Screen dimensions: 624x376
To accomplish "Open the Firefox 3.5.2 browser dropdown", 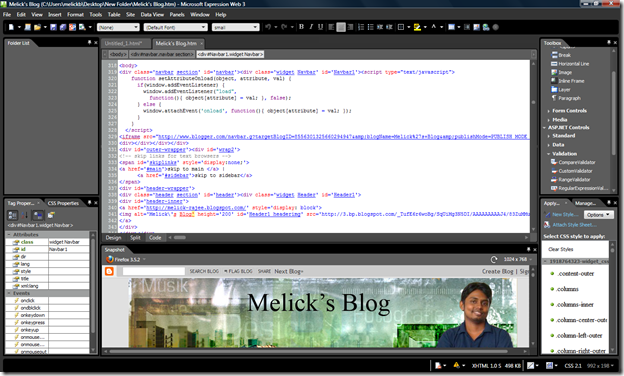I will point(126,259).
